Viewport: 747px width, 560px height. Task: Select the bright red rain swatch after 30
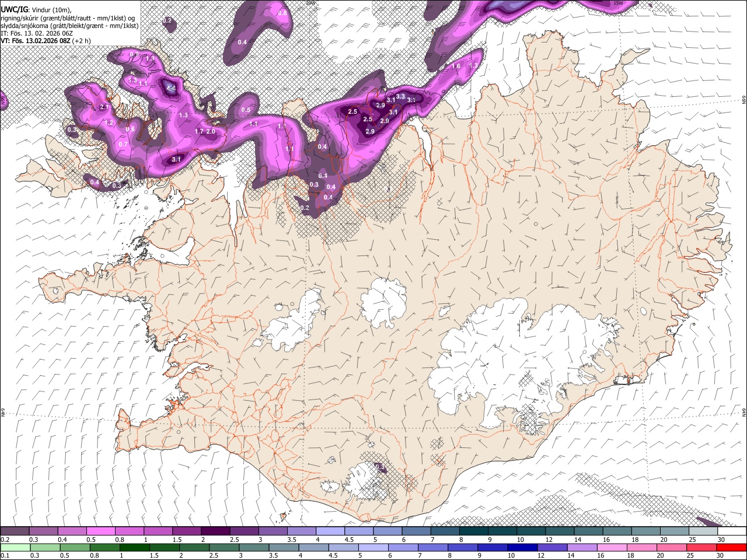[x=731, y=548]
